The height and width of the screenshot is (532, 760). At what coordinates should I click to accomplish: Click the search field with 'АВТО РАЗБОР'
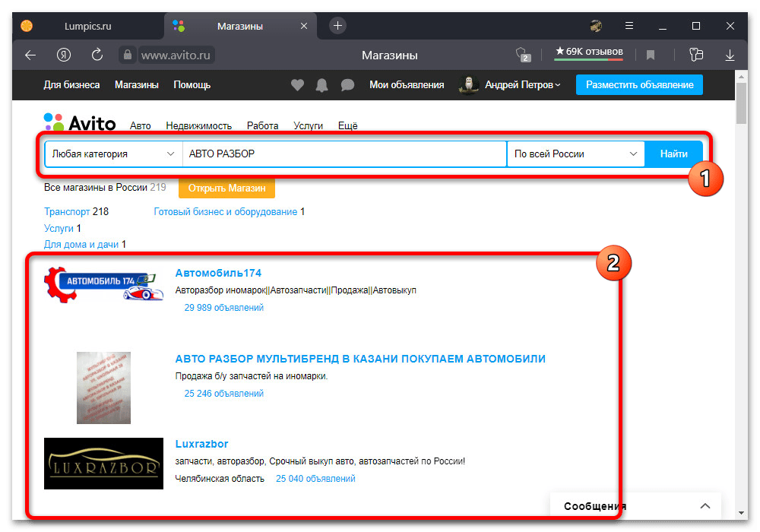344,154
